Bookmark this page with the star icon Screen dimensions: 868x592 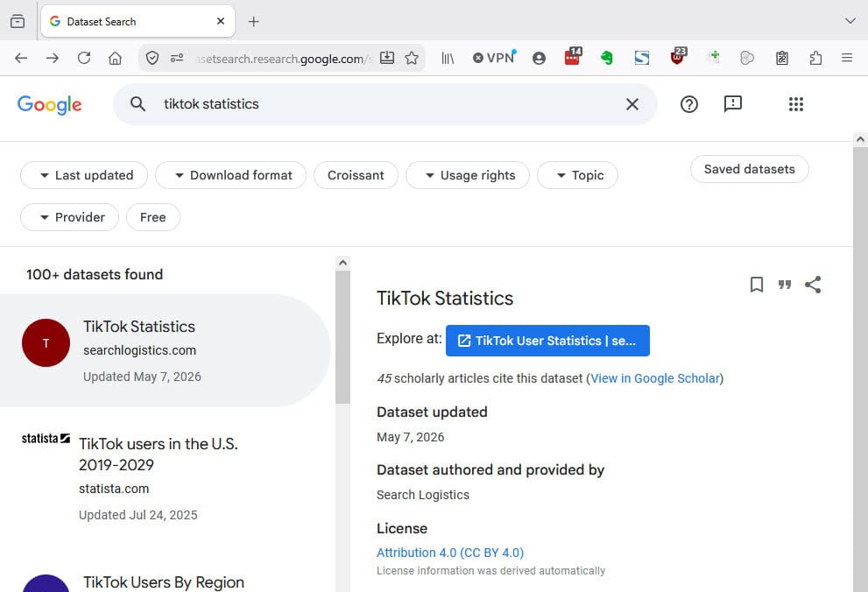point(412,58)
